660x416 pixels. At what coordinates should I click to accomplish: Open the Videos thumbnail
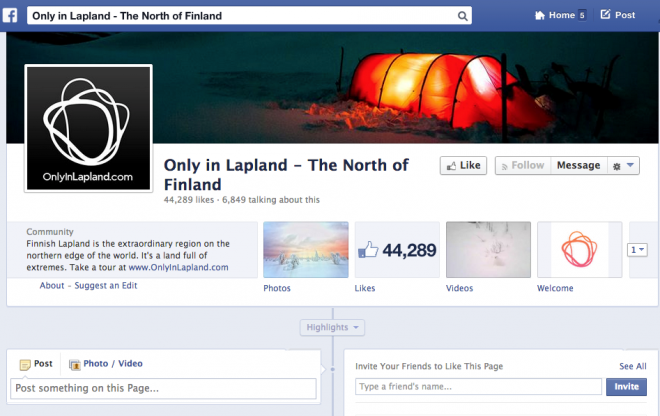[488, 250]
